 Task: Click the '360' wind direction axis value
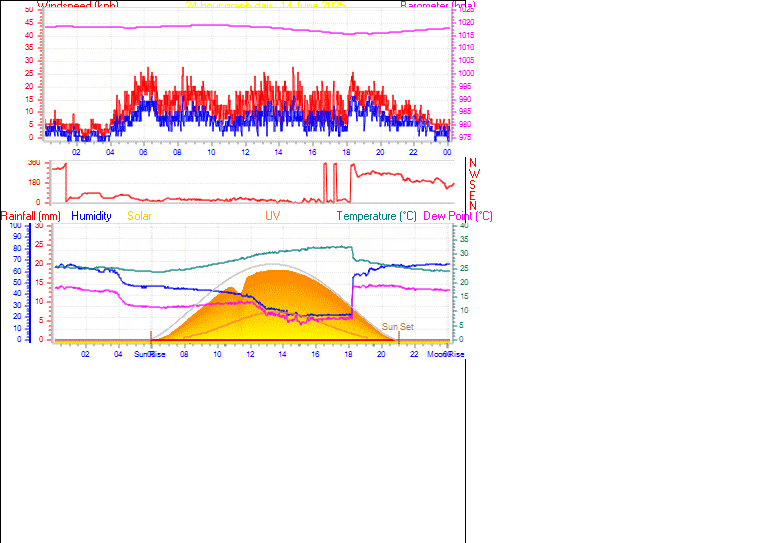pos(34,163)
